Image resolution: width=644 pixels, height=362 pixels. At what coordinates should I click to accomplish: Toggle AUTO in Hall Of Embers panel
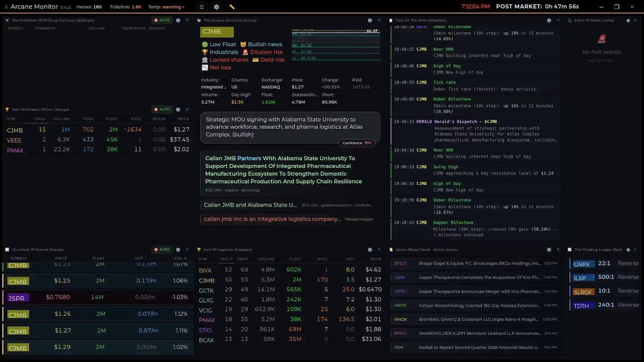(162, 109)
